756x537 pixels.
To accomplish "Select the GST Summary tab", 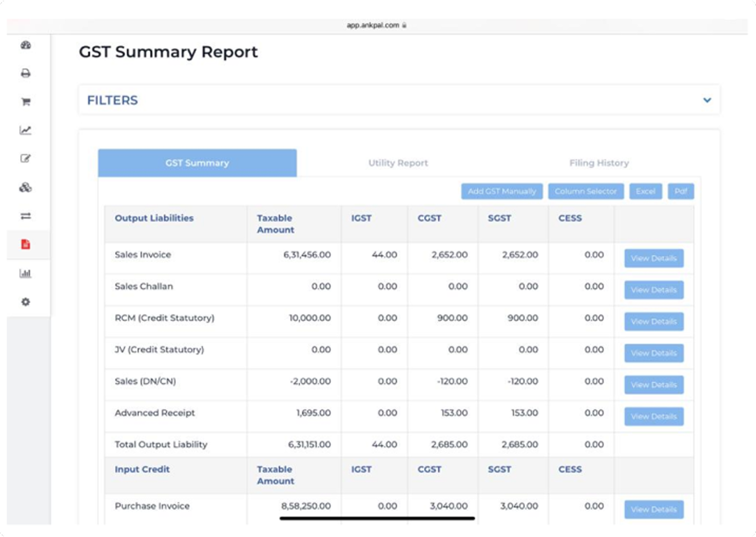I will (197, 163).
